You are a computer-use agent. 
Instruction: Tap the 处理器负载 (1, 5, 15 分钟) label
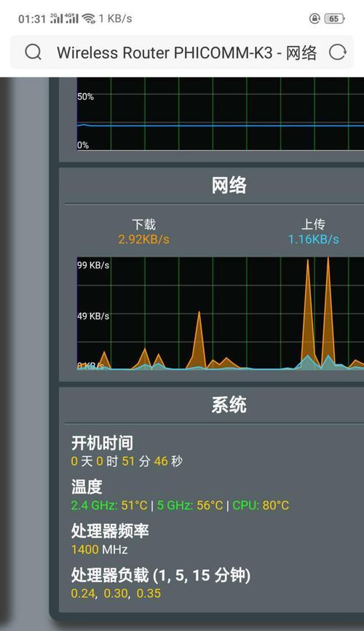tap(161, 576)
